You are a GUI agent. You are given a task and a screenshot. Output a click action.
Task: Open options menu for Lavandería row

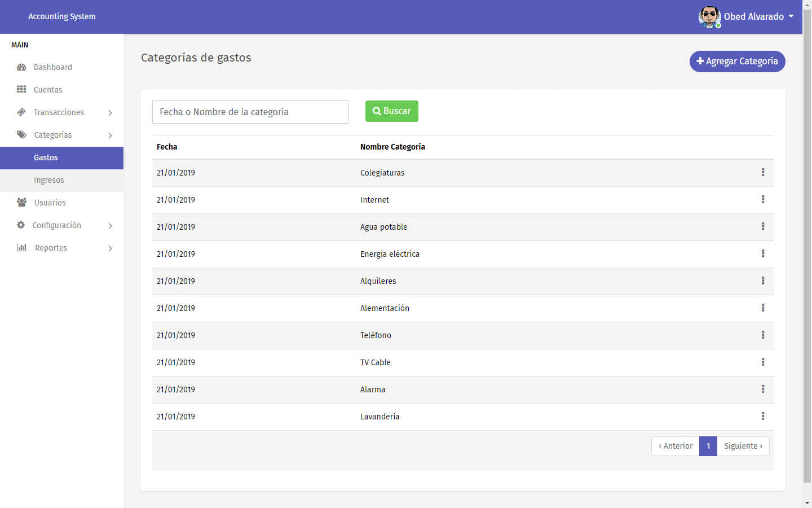coord(763,416)
